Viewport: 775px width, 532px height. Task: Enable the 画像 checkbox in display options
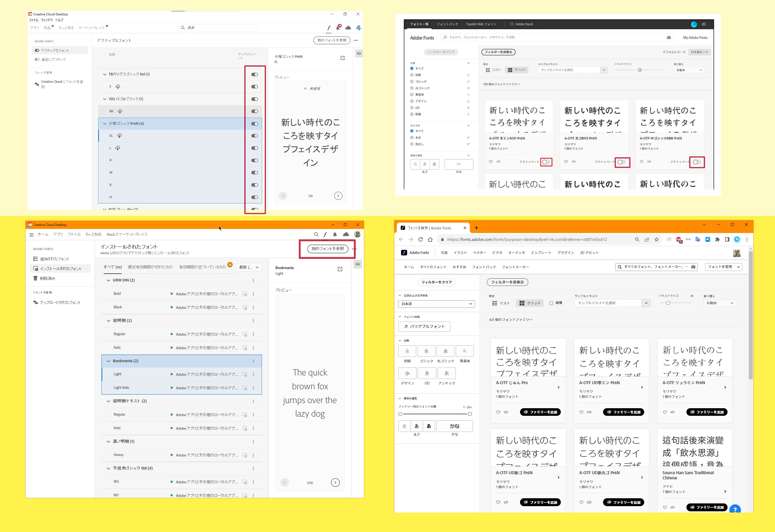click(551, 303)
